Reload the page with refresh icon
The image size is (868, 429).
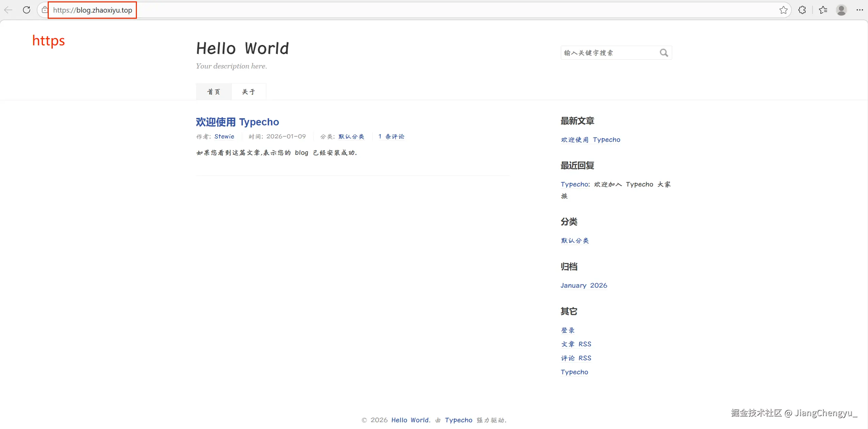(27, 10)
